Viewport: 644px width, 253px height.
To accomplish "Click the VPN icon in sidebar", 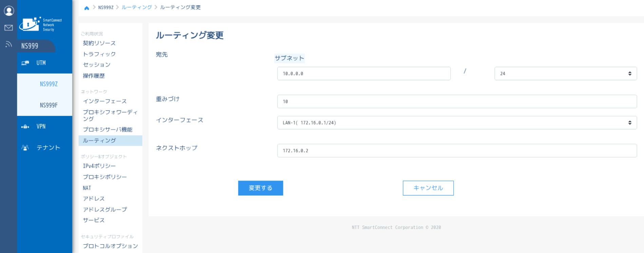I will [25, 127].
